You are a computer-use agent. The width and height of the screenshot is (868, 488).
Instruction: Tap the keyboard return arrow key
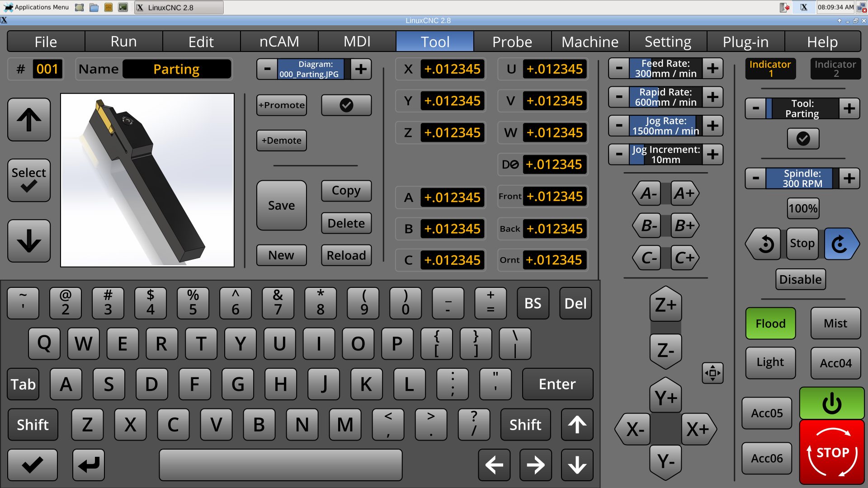point(89,465)
